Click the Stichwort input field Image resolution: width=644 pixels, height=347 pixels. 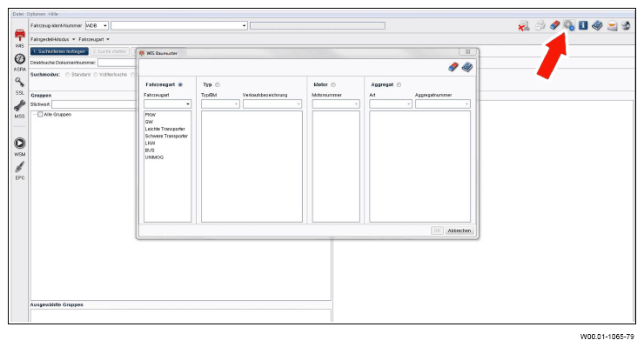[94, 104]
